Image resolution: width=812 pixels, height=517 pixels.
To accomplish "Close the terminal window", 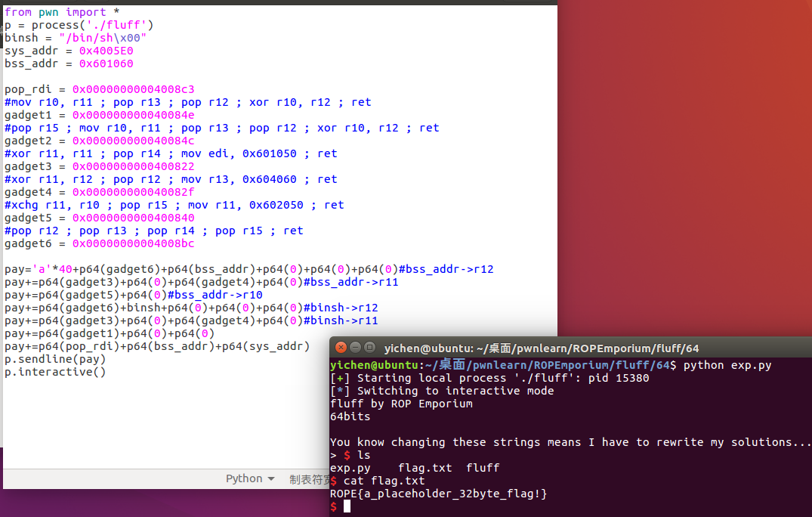I will [x=341, y=347].
